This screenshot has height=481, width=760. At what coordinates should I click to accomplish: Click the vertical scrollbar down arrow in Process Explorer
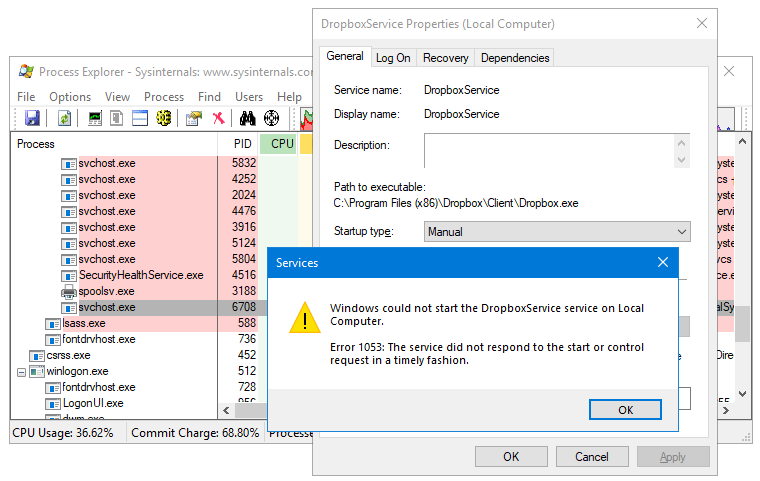click(x=742, y=394)
